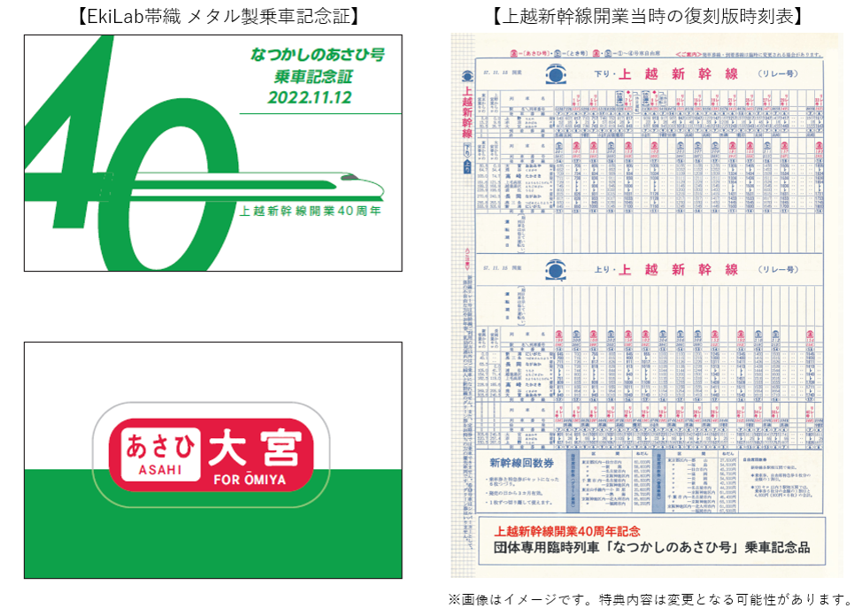This screenshot has width=862, height=616.
Task: Click the heading 【上越新幹線開業当時の復刻版時刻表】
Action: (x=646, y=17)
